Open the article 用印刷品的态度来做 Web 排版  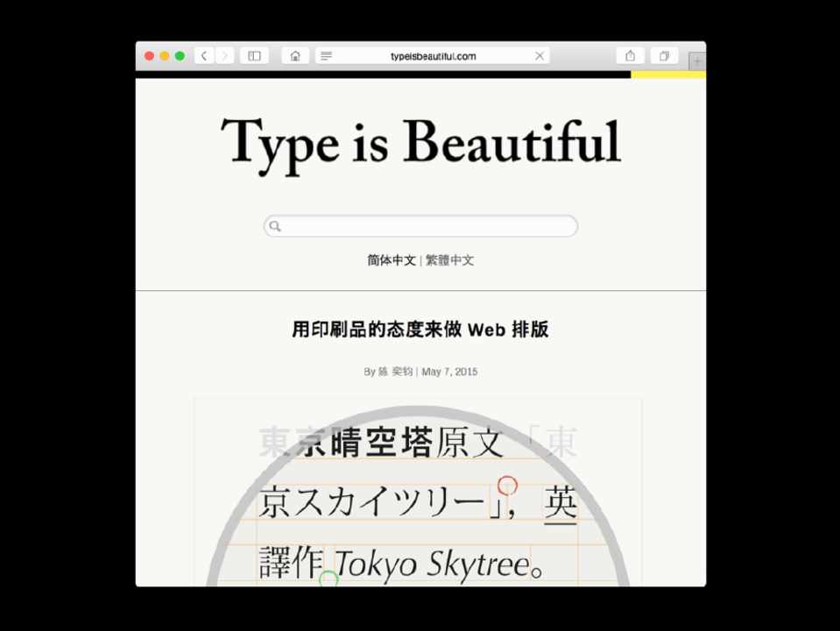420,330
